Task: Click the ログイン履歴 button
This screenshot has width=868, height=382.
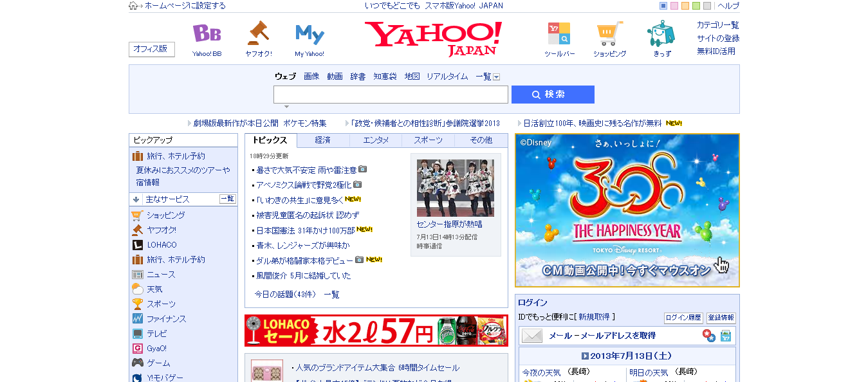Action: (683, 318)
